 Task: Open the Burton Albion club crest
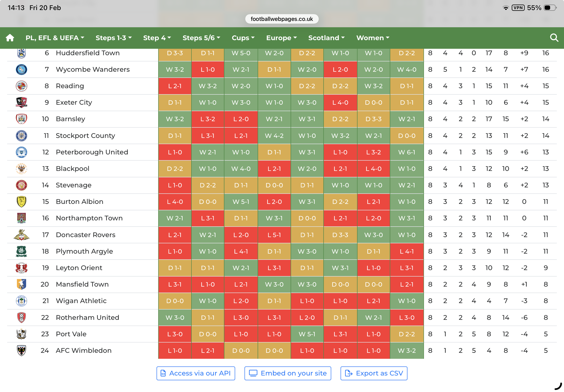(21, 202)
